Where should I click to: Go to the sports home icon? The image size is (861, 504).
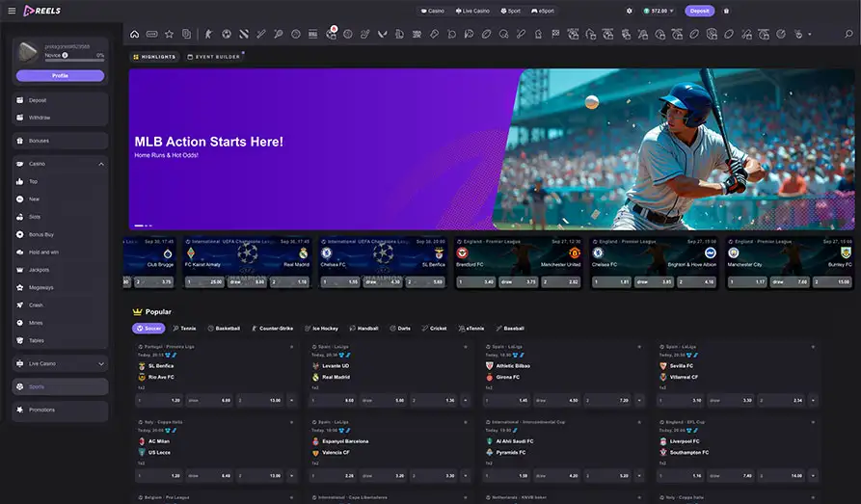pyautogui.click(x=135, y=34)
